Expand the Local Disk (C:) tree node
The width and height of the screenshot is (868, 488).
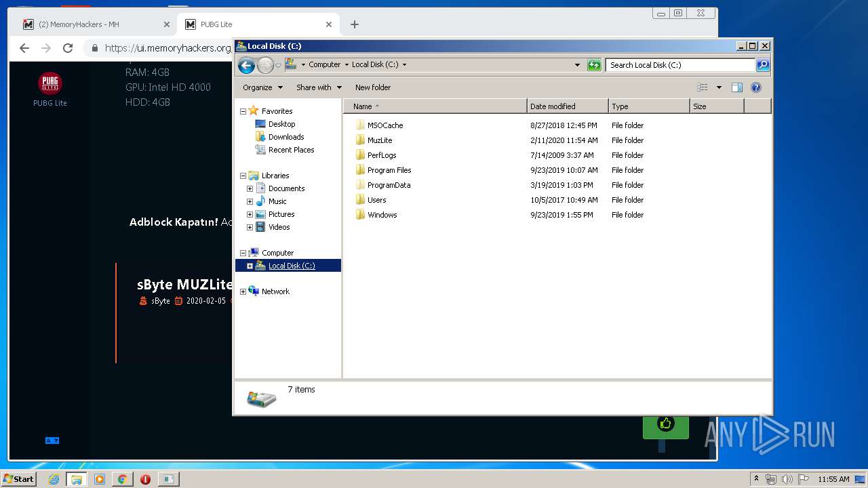pyautogui.click(x=250, y=266)
